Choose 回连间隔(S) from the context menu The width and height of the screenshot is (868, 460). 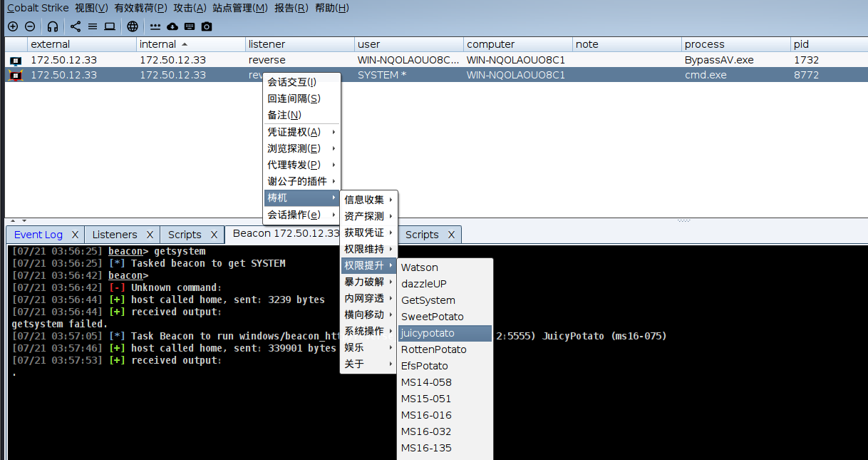302,98
